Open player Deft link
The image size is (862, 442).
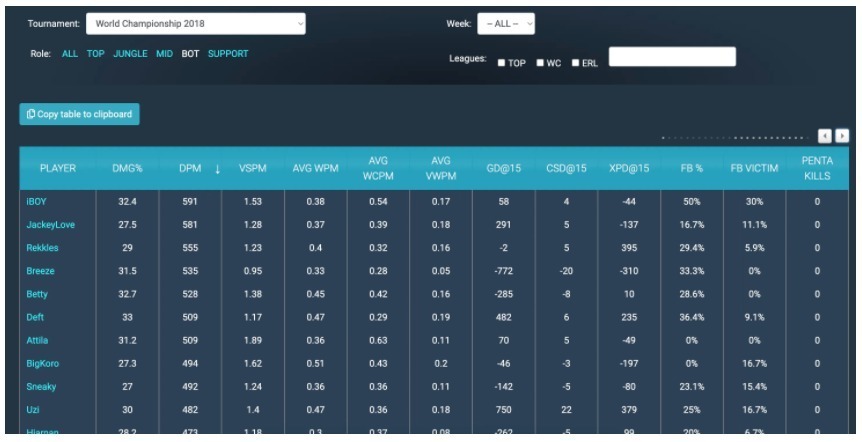click(x=35, y=317)
